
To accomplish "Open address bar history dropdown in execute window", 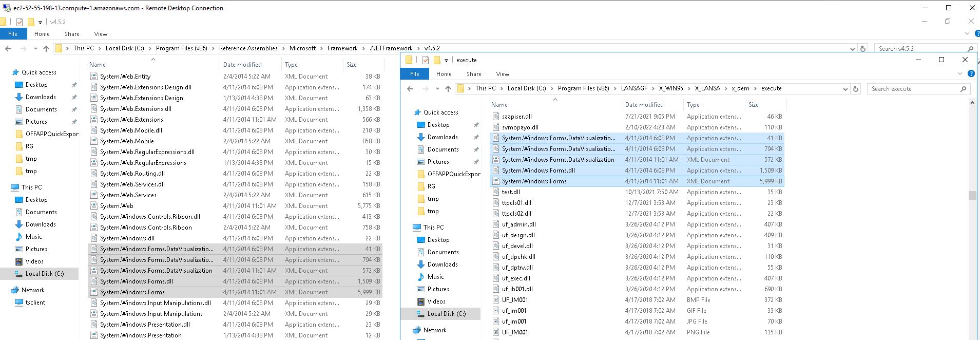I will point(845,89).
